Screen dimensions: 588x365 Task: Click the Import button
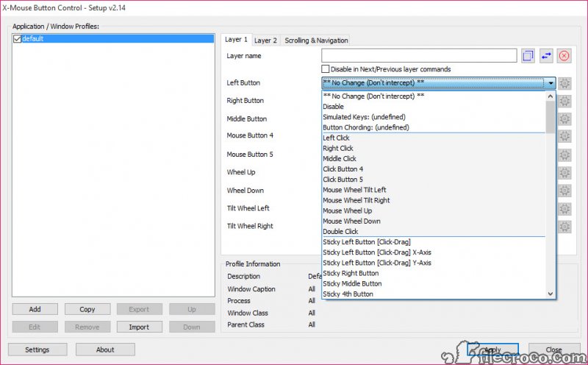(x=140, y=327)
